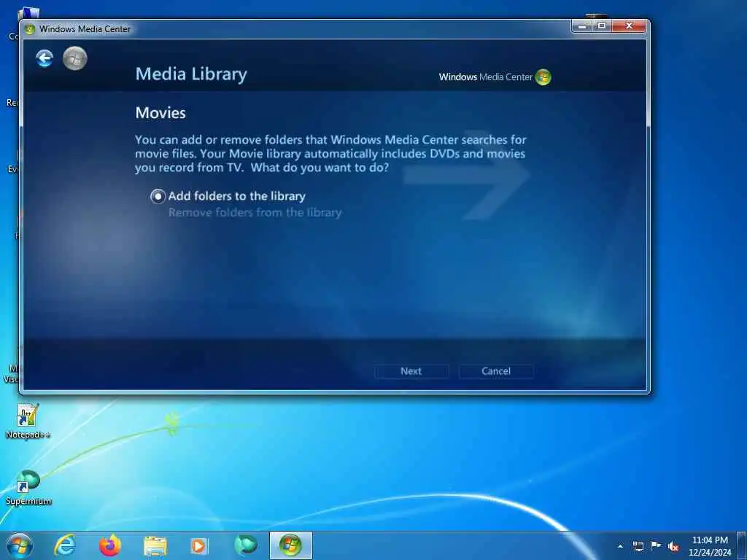747x560 pixels.
Task: Click the Windows Media Center logo icon
Action: click(543, 77)
